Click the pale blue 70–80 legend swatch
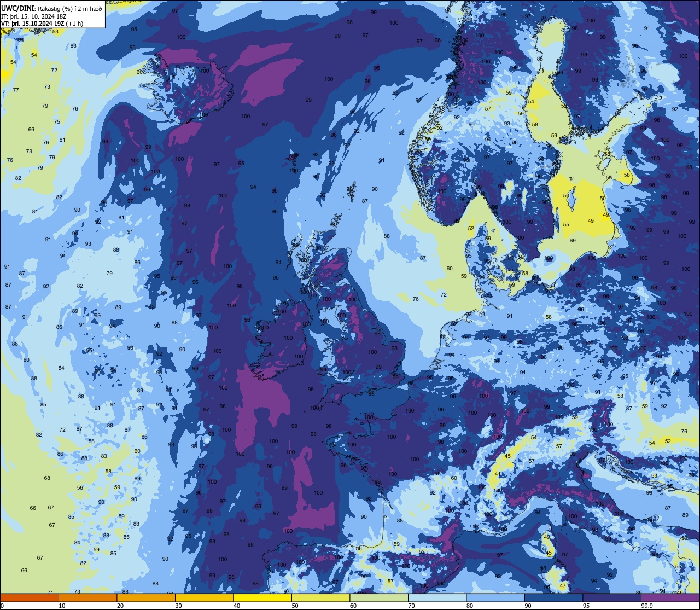 click(x=437, y=598)
